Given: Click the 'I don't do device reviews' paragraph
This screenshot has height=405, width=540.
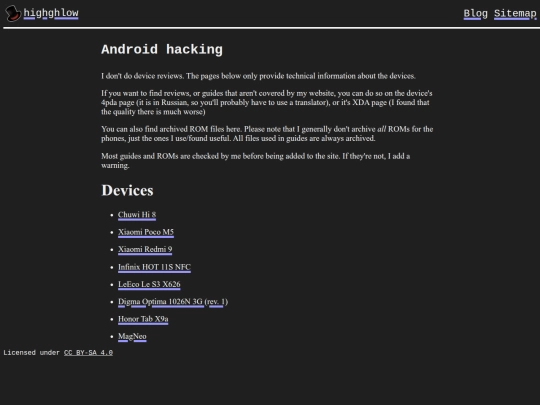Looking at the screenshot, I should [258, 76].
